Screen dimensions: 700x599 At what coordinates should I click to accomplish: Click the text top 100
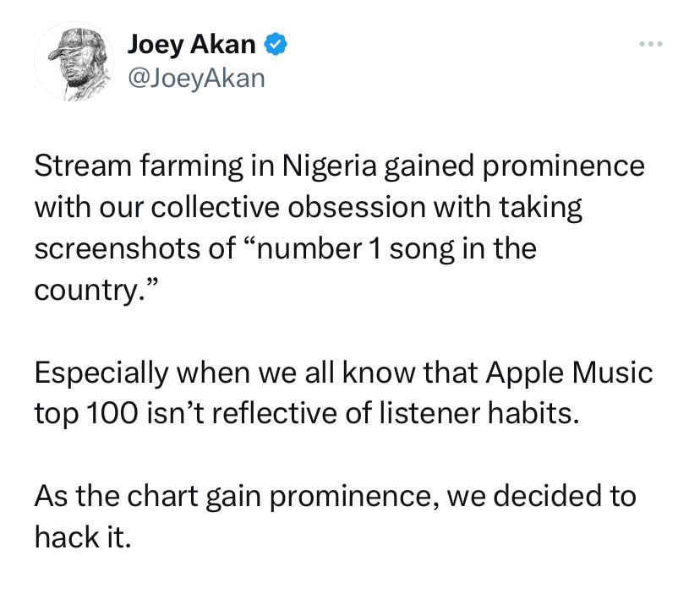pos(86,414)
